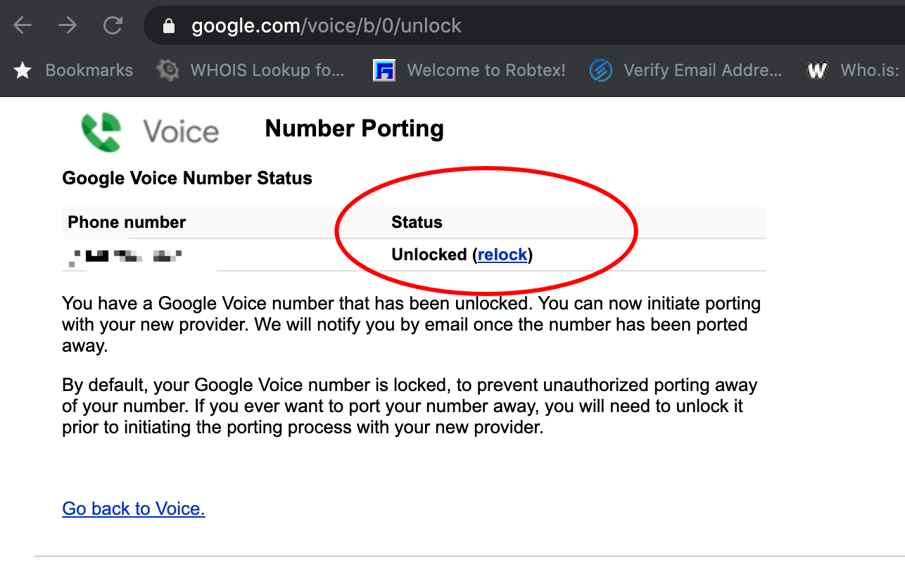Open the Welcome to Robtex! bookmark
Screen dimensions: 905x588
[486, 70]
